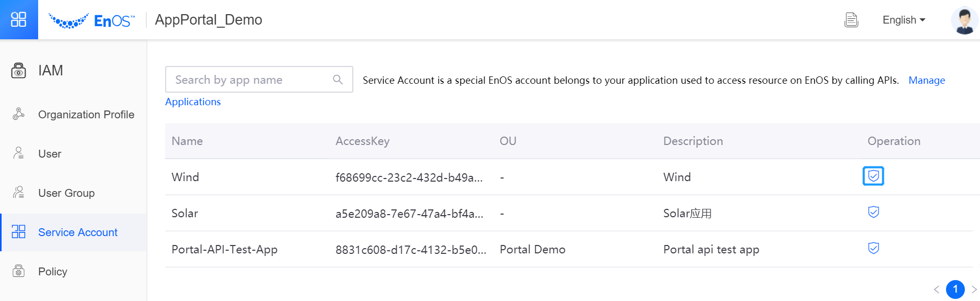Go to the next page arrow
980x301 pixels.
(974, 289)
